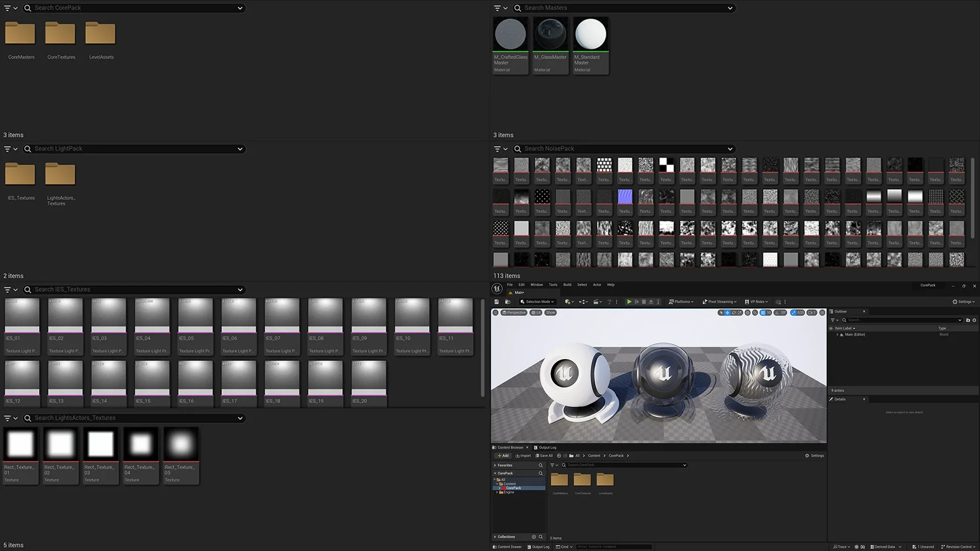The width and height of the screenshot is (980, 551).
Task: Click the Add button in the content browser
Action: (x=503, y=456)
